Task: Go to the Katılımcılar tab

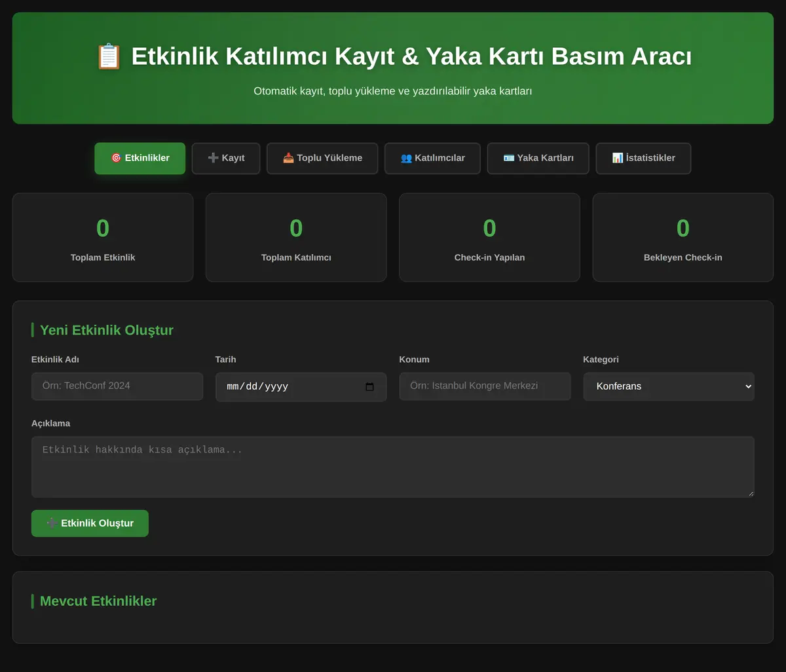Action: tap(432, 159)
